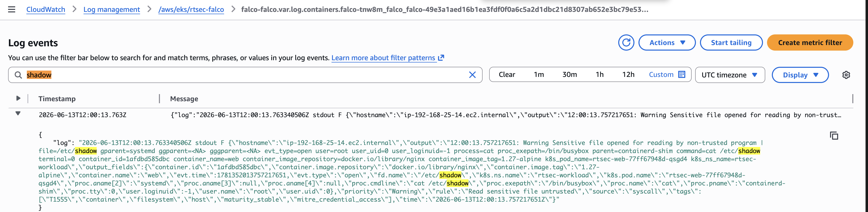The image size is (868, 212).
Task: Select the 30m time range
Action: pyautogui.click(x=569, y=74)
